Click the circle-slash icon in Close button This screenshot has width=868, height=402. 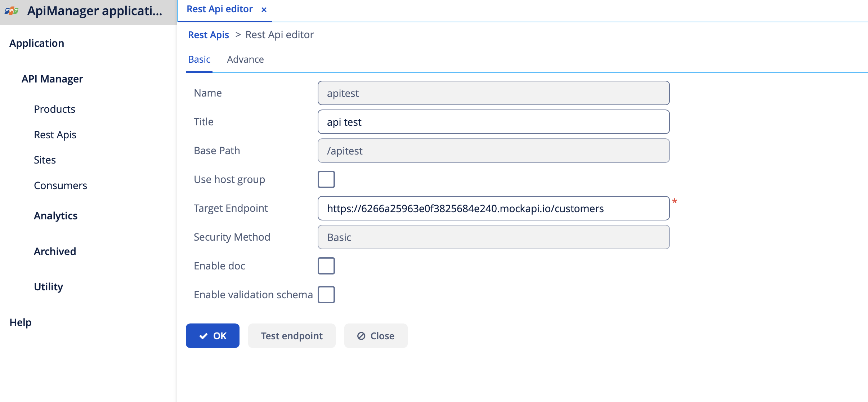coord(362,335)
